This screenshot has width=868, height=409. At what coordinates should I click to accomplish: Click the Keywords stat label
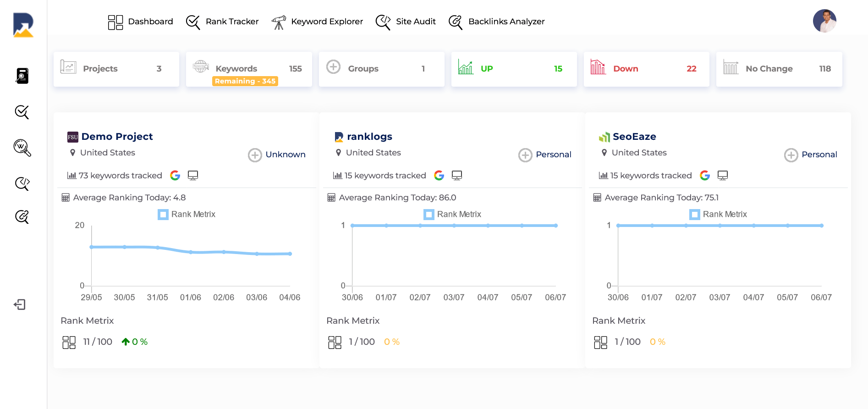(236, 69)
